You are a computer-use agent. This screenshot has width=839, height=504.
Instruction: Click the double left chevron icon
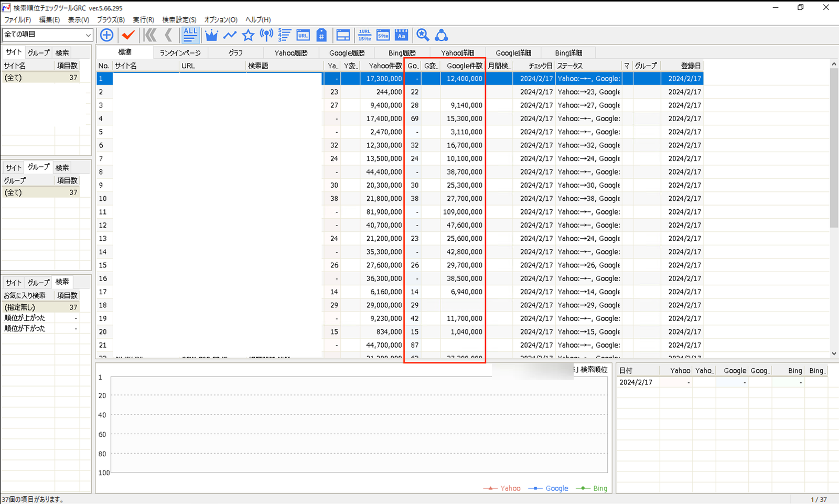tap(150, 35)
